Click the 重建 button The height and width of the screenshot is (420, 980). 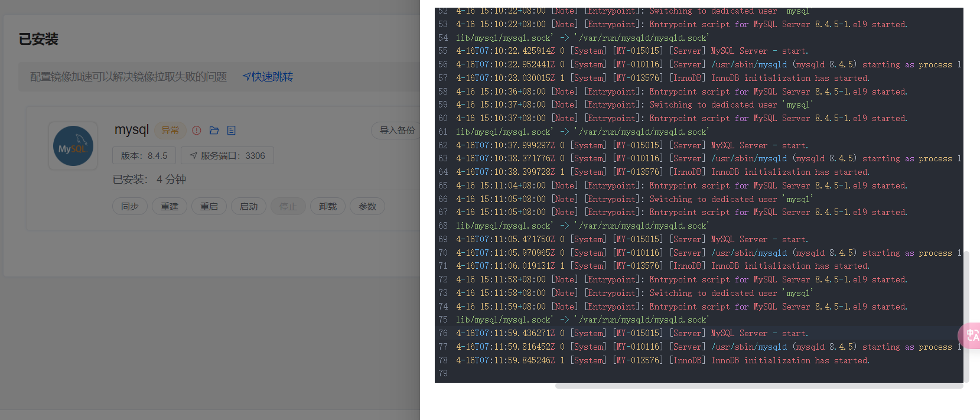coord(170,206)
